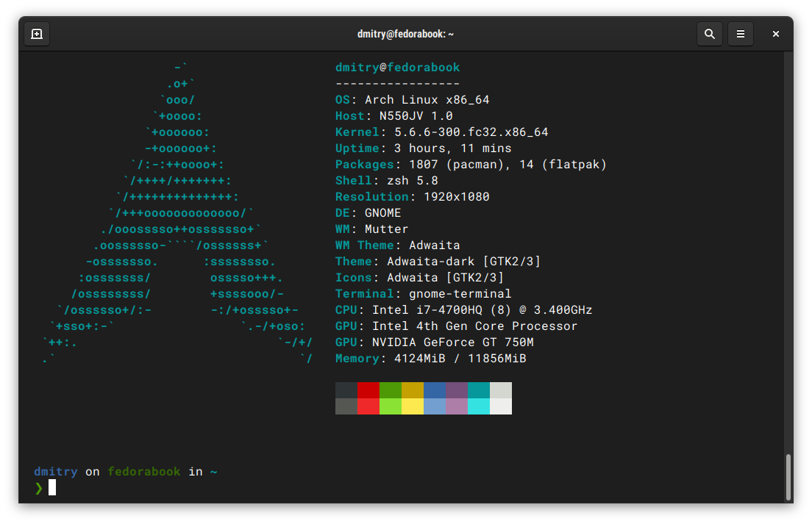Click the dark blue color block

pyautogui.click(x=435, y=390)
